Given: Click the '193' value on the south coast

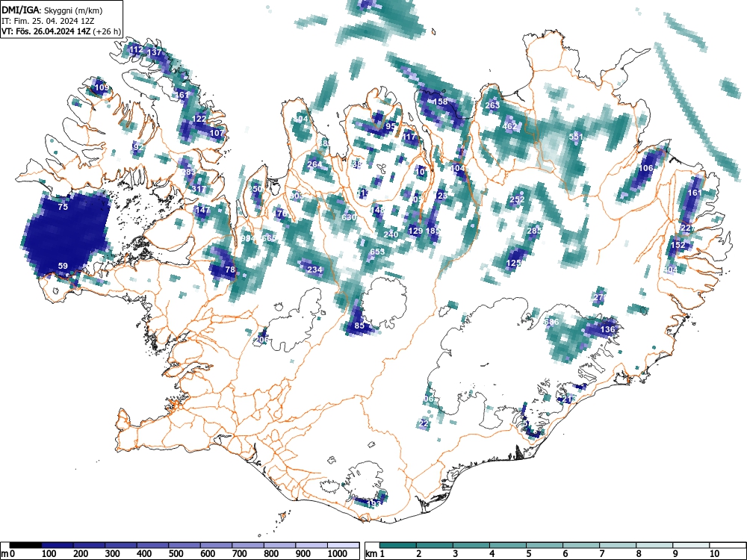Looking at the screenshot, I should pyautogui.click(x=374, y=504).
